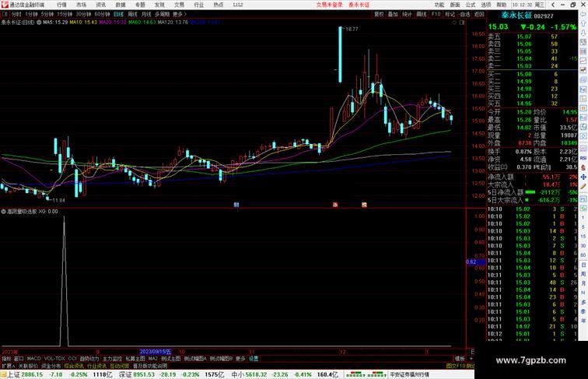588x379 pixels.
Task: Open the 市场 menu
Action: tap(82, 5)
